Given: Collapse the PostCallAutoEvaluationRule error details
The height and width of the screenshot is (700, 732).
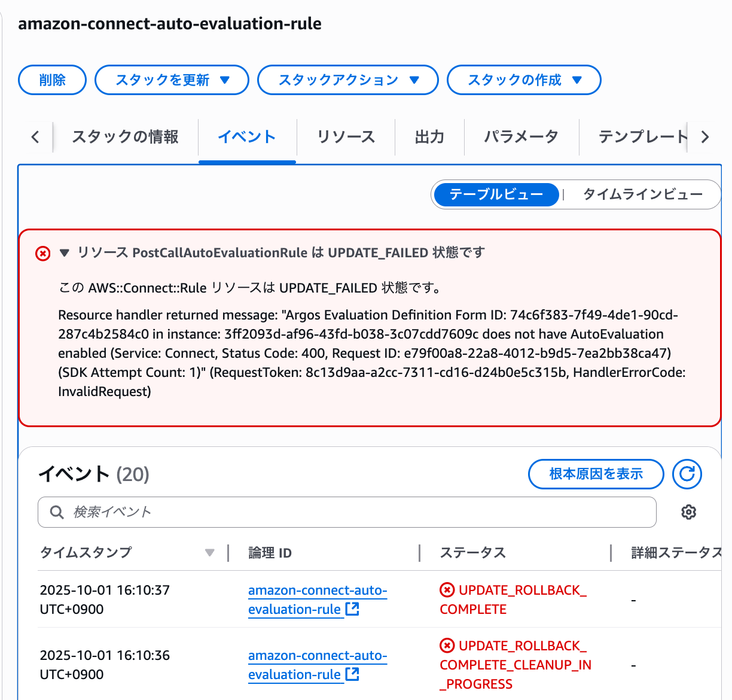Looking at the screenshot, I should [65, 253].
